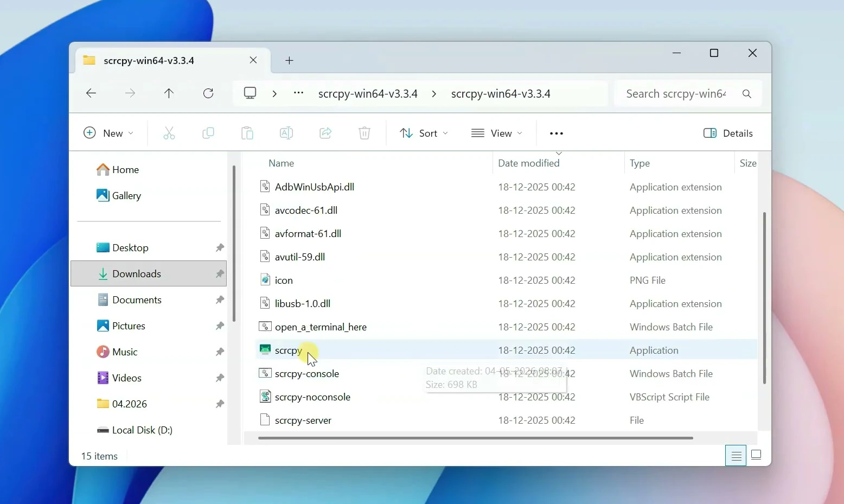The height and width of the screenshot is (504, 844).
Task: Open the Sort dropdown menu
Action: pyautogui.click(x=424, y=133)
